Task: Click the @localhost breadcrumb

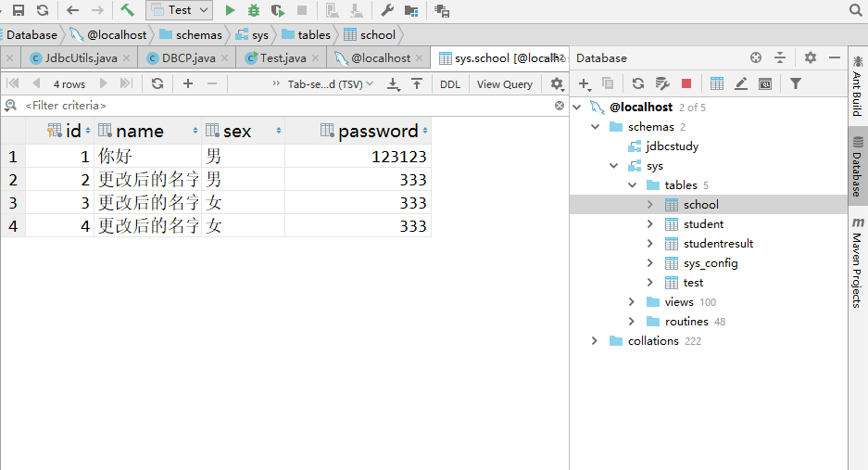Action: coord(108,35)
